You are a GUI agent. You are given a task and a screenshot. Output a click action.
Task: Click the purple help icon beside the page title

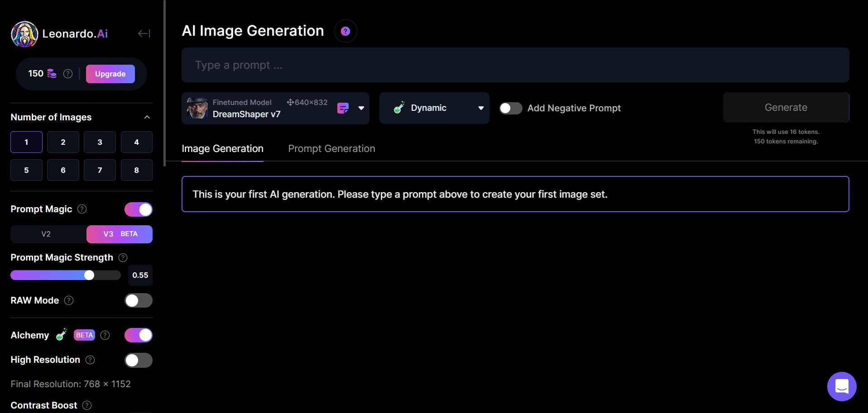coord(345,31)
